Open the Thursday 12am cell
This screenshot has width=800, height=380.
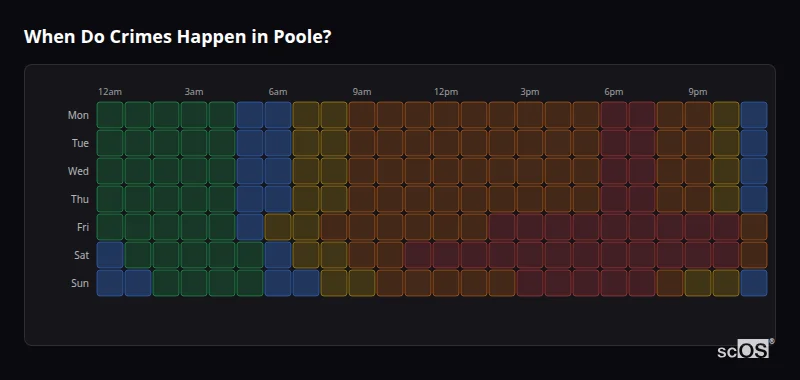click(x=110, y=199)
